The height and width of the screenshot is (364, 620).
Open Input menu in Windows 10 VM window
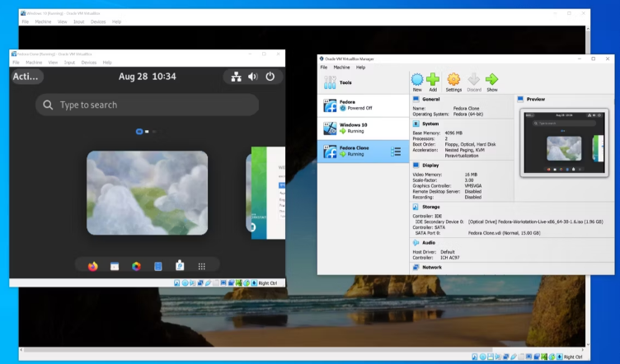(79, 21)
